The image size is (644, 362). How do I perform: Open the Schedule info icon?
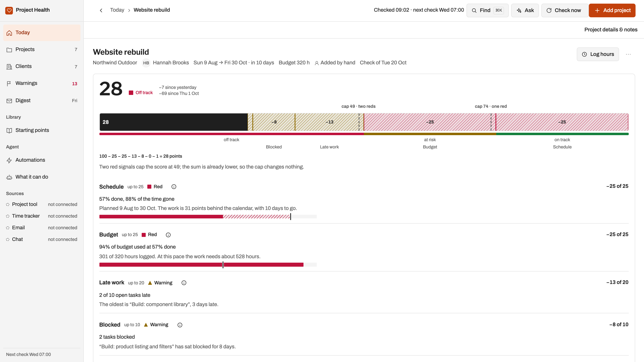[x=174, y=187]
